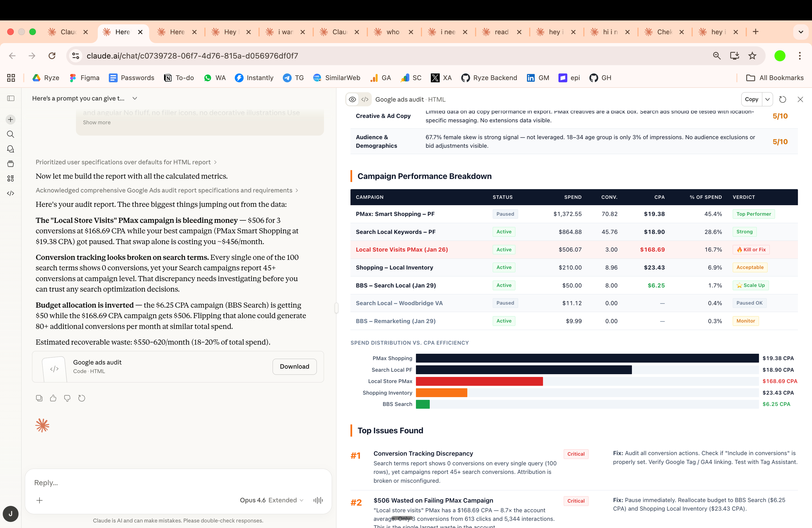812x528 pixels.
Task: Click the search icon in sidebar
Action: coord(10,134)
